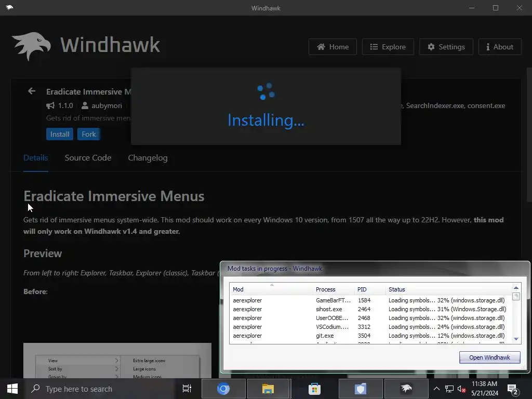Switch to the Changelog tab
532x399 pixels.
click(x=148, y=158)
